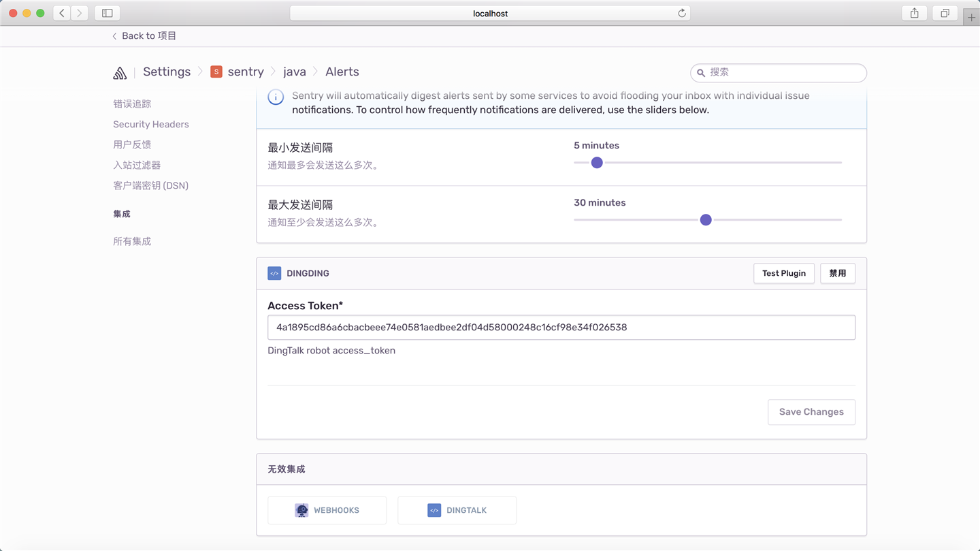The image size is (980, 551).
Task: Click the DINGDING plugin code icon
Action: pyautogui.click(x=274, y=273)
